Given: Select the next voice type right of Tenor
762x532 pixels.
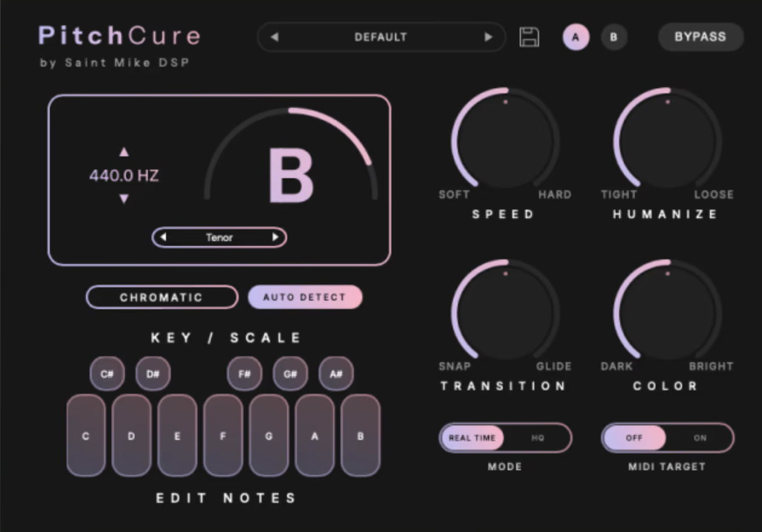Looking at the screenshot, I should [x=275, y=238].
